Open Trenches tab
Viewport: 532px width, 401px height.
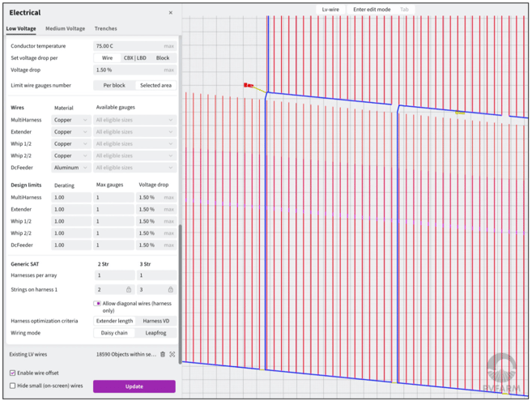[x=105, y=28]
